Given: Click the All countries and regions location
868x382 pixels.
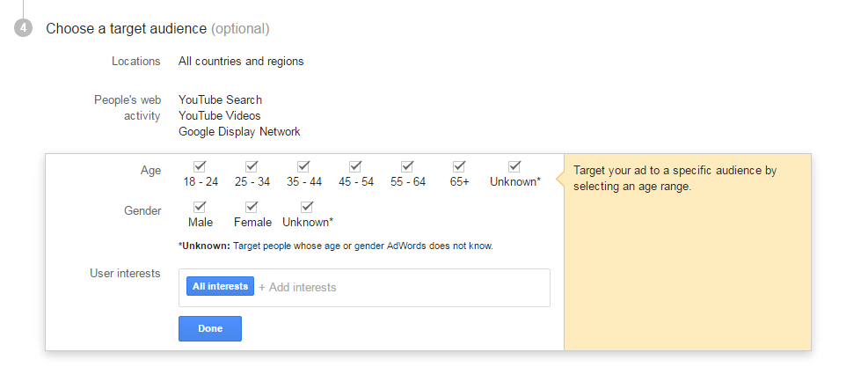Looking at the screenshot, I should pos(241,62).
